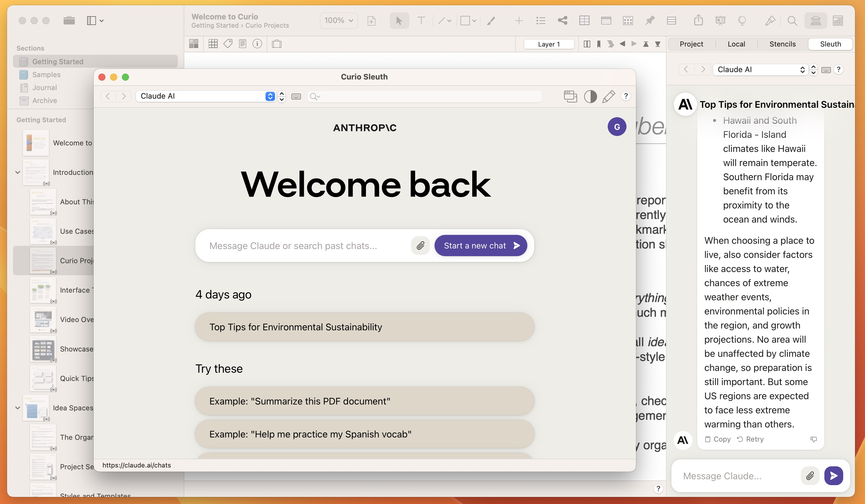Click the Start a new chat button
The image size is (865, 504).
pos(480,246)
